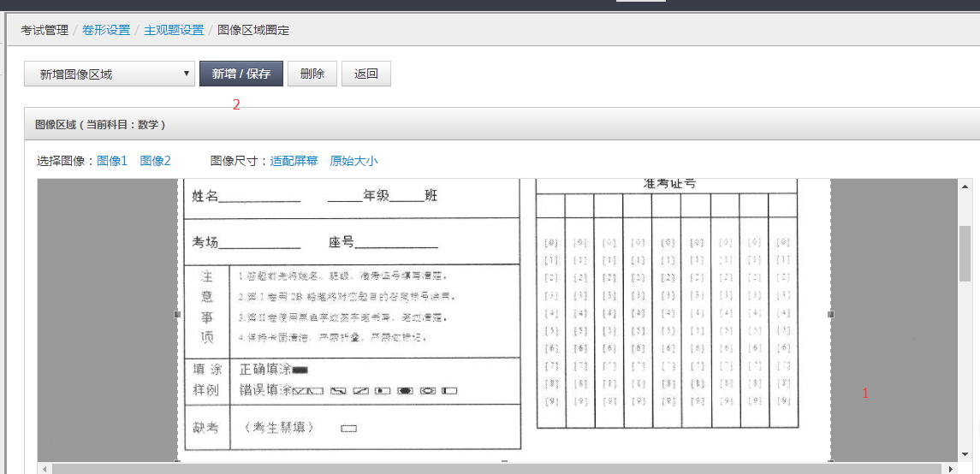Click the 姓名 field in the answer sheet image
The width and height of the screenshot is (980, 474).
tap(246, 196)
